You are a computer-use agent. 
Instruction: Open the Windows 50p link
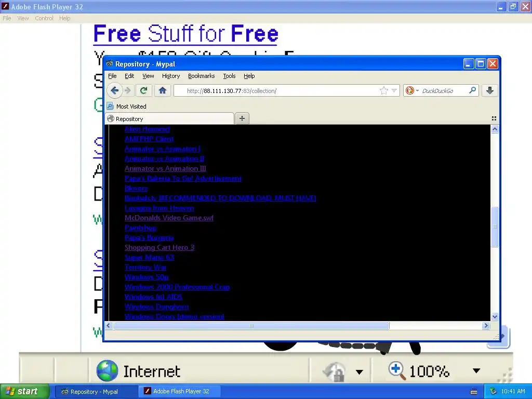pyautogui.click(x=147, y=277)
